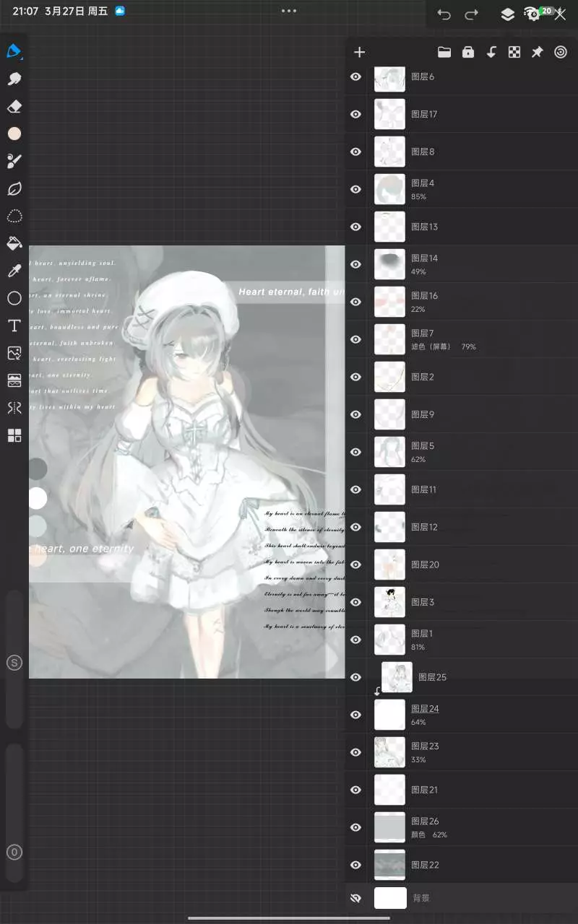578x924 pixels.
Task: Click the 21:07 clock in status bar
Action: pyautogui.click(x=25, y=12)
